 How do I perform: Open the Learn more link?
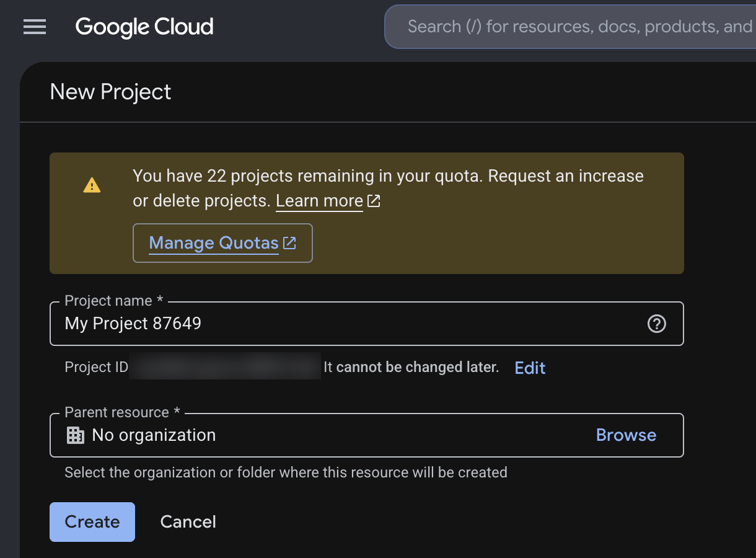pos(319,201)
